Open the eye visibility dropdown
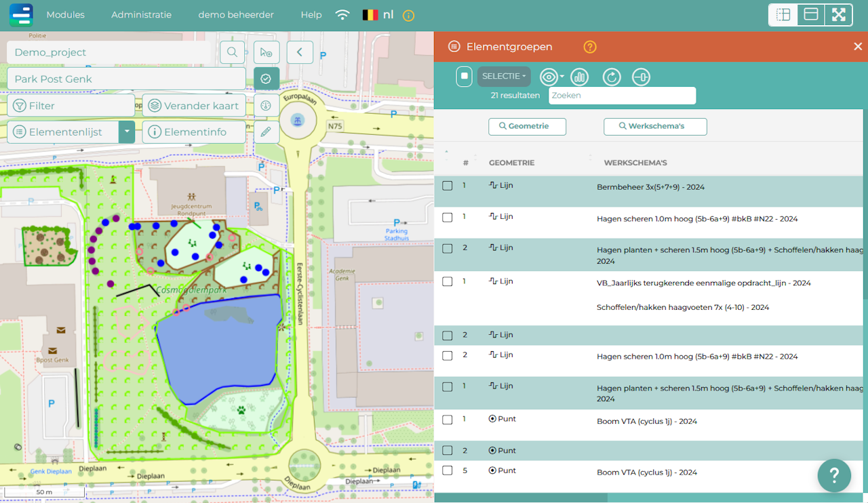868x503 pixels. (x=552, y=77)
